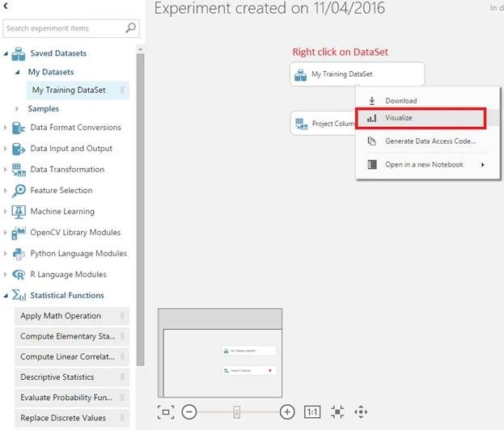The height and width of the screenshot is (430, 504).
Task: Collapse the Statistical Functions category
Action: click(6, 296)
